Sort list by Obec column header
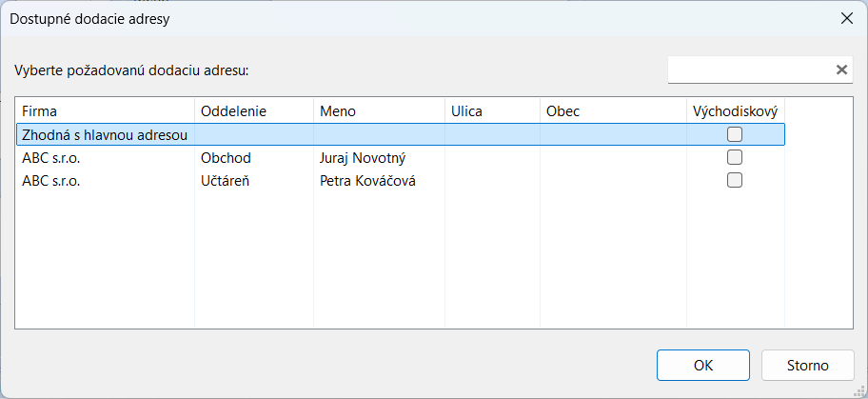868x399 pixels. 612,111
